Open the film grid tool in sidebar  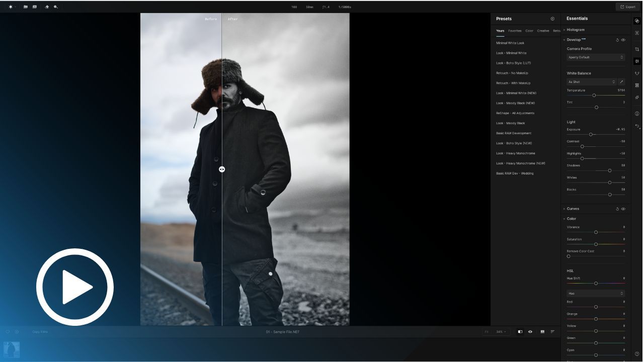[x=637, y=85]
